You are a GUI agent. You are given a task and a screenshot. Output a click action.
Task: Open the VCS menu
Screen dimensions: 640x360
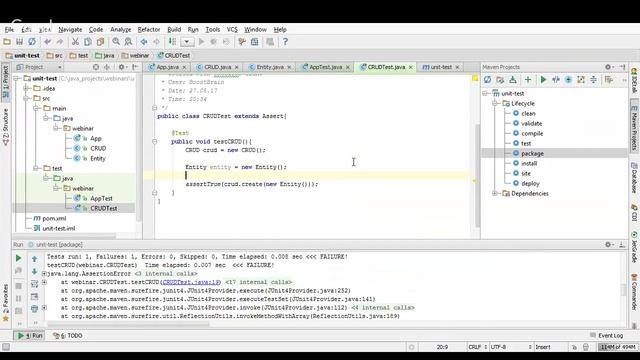(232, 29)
